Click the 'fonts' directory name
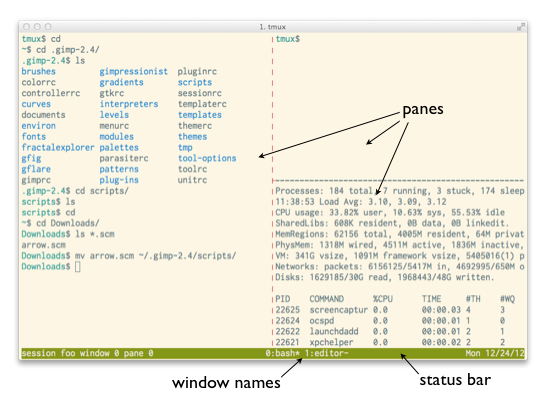Viewport: 547px width, 404px height. point(33,136)
